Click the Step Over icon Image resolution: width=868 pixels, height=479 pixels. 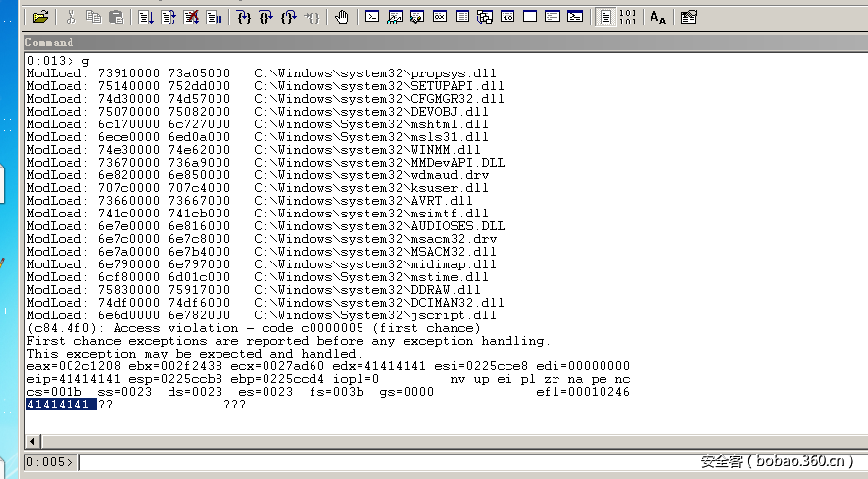[x=266, y=17]
